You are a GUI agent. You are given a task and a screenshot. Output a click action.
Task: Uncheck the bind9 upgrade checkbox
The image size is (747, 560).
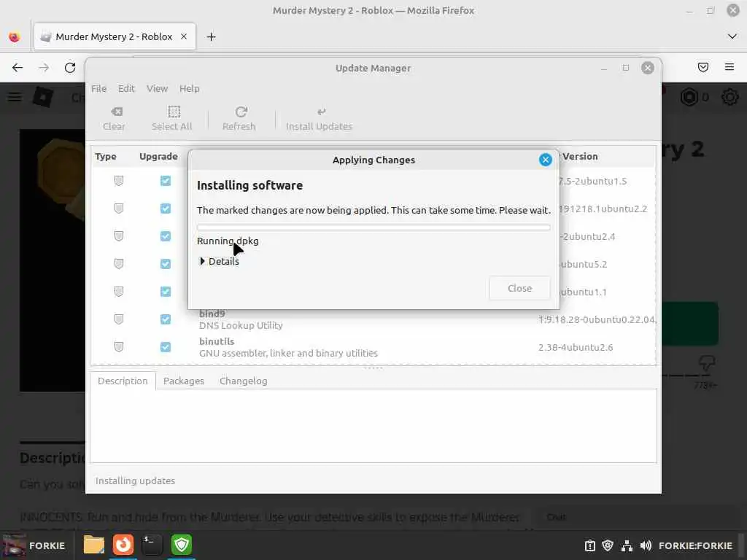click(166, 319)
